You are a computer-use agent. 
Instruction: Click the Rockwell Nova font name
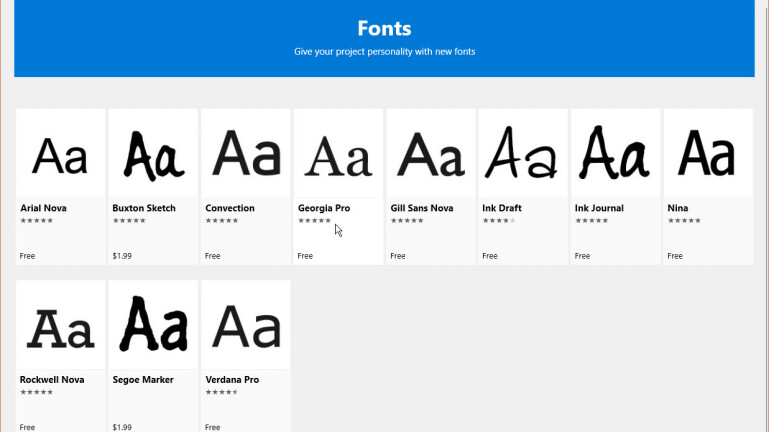point(52,380)
